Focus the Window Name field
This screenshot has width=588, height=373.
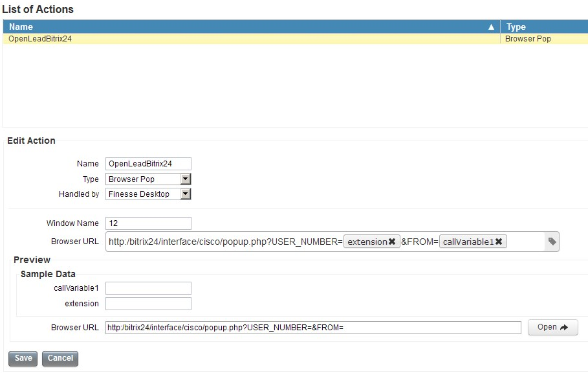click(148, 223)
